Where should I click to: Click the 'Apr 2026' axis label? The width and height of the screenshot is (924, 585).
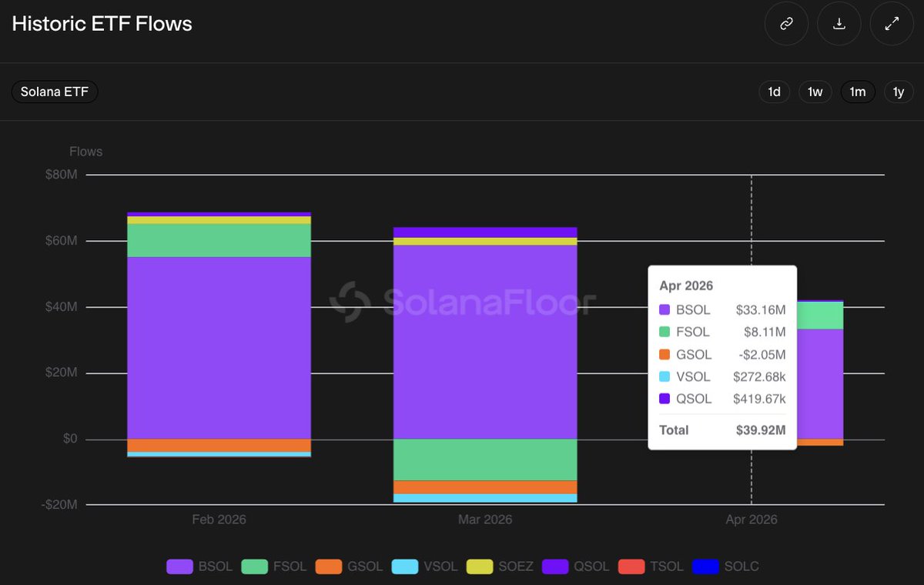(752, 520)
